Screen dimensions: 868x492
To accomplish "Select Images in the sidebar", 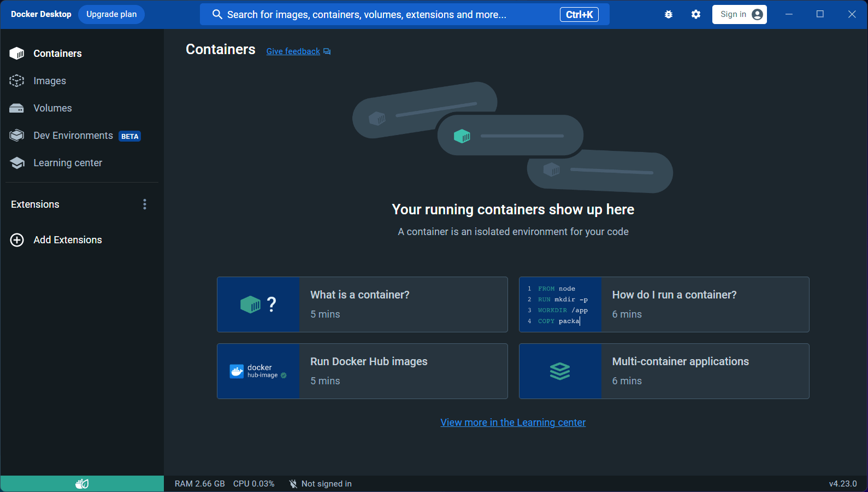I will (x=50, y=81).
